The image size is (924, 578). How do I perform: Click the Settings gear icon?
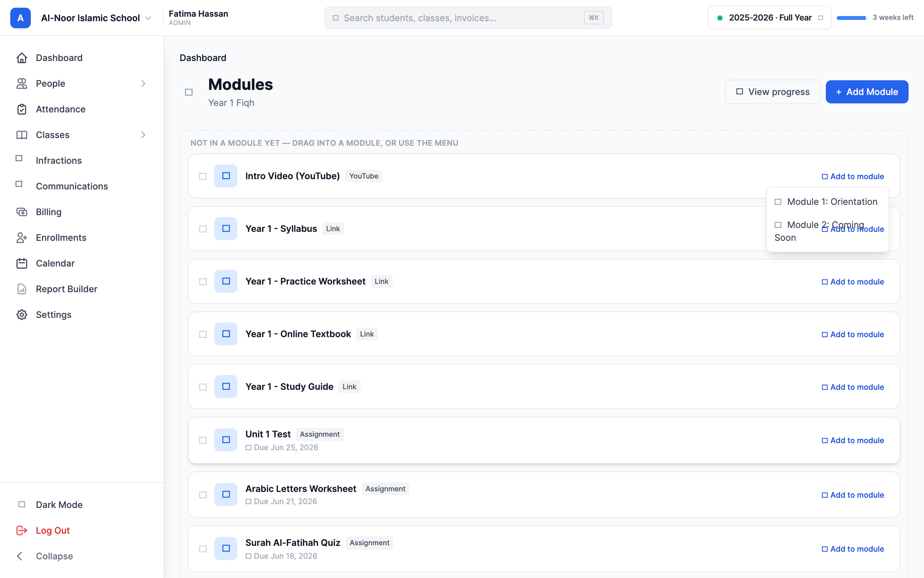coord(22,314)
